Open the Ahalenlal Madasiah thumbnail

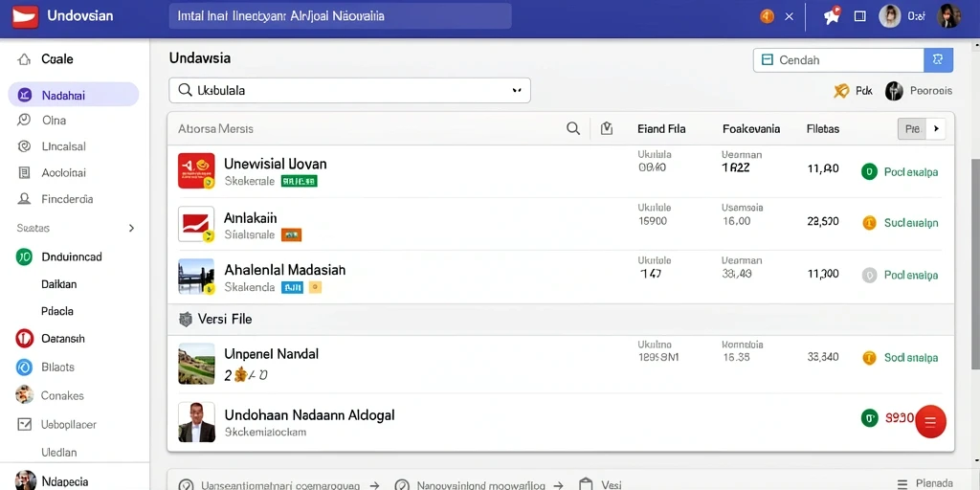[x=196, y=277]
